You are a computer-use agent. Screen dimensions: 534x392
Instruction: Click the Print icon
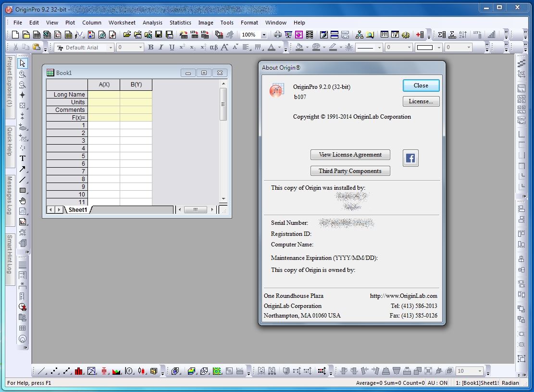278,35
